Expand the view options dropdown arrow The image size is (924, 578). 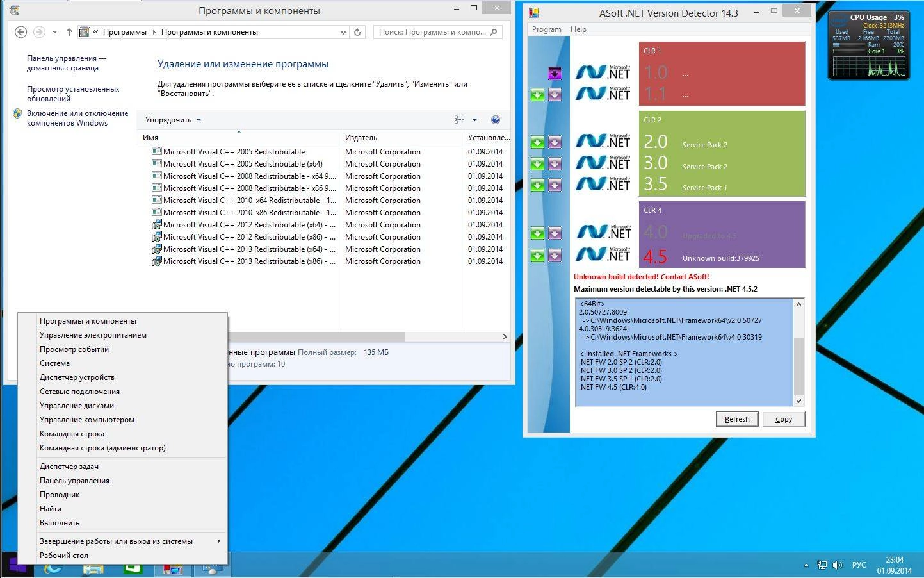click(474, 120)
